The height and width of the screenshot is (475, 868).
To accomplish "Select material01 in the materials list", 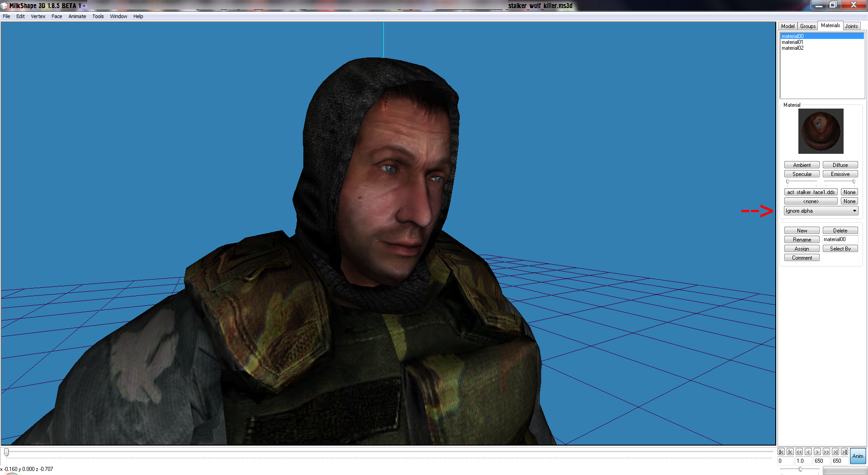I will click(822, 42).
